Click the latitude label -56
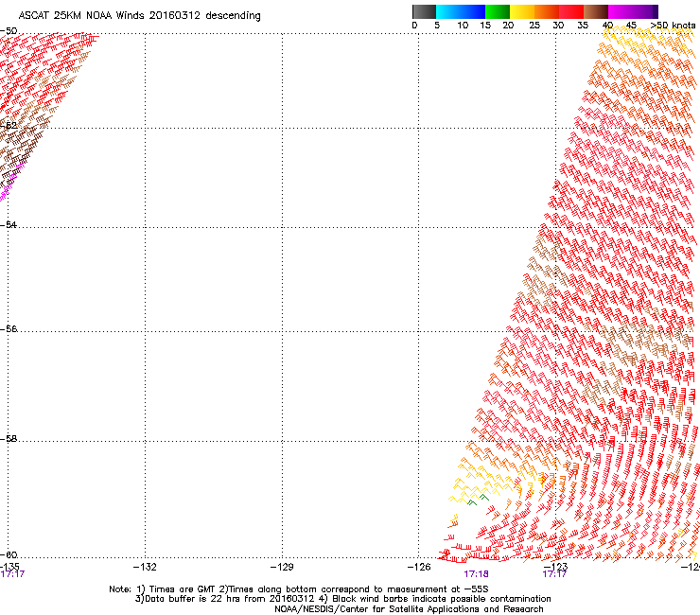700x615 pixels. [9, 328]
